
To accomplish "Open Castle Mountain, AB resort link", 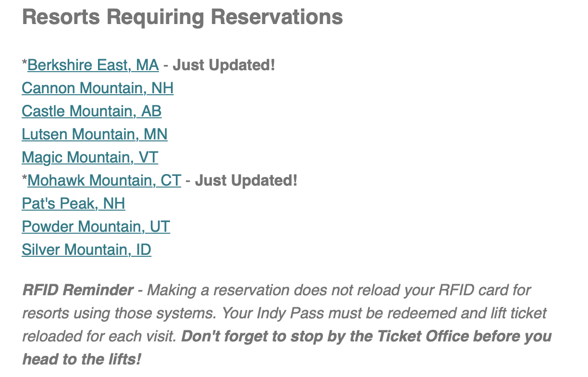I will (x=91, y=111).
